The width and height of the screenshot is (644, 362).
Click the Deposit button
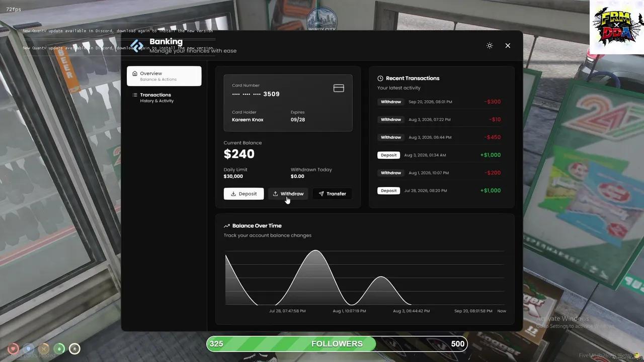pos(244,194)
